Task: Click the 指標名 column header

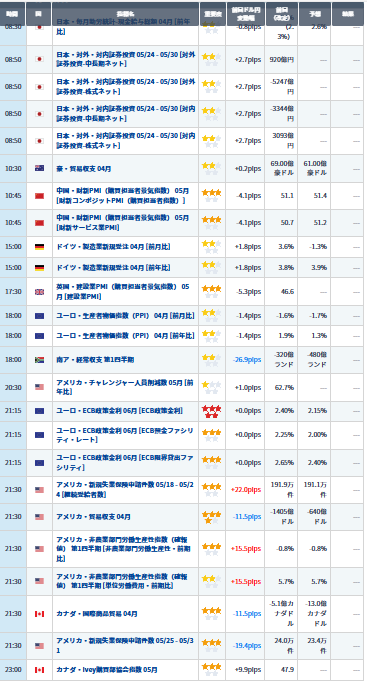Action: (126, 14)
